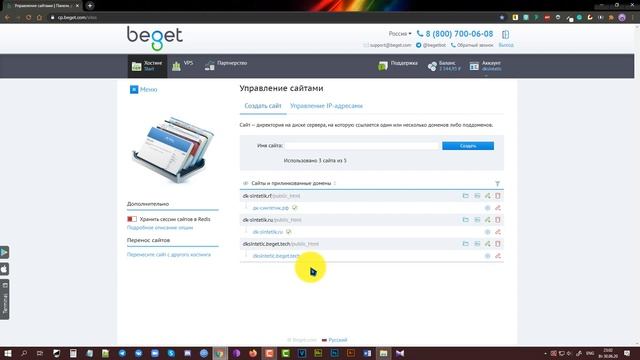Viewport: 640px width, 360px height.
Task: Open Хостинг section in navigation
Action: [x=147, y=66]
